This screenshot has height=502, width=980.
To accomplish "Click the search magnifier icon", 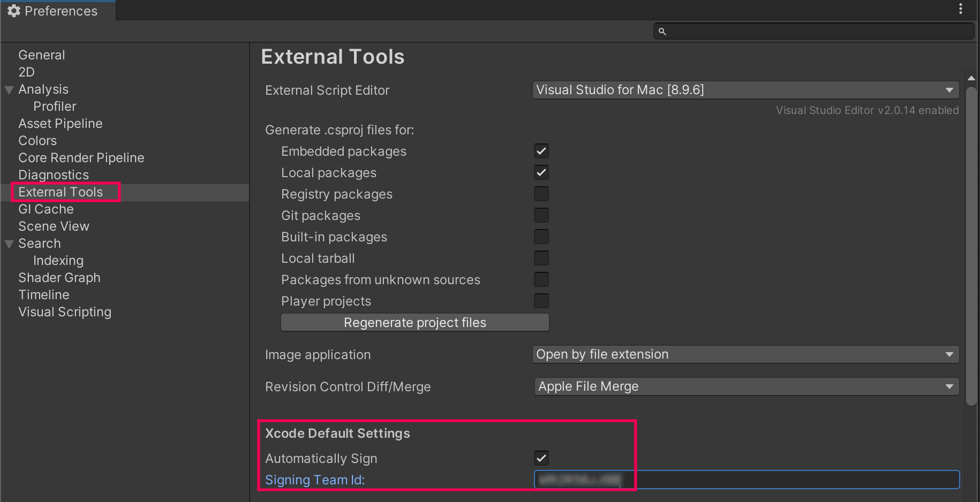I will click(x=662, y=32).
